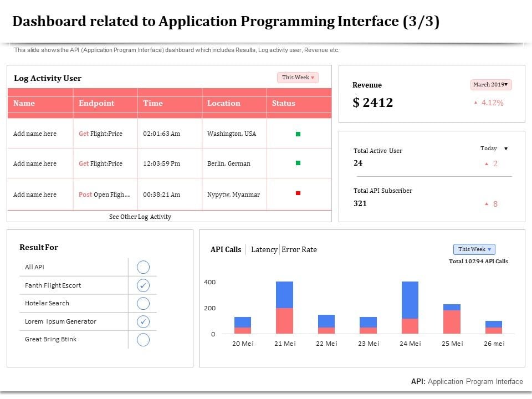Open See Other Log Activity
Viewport: 532px width, 399px height.
(140, 217)
